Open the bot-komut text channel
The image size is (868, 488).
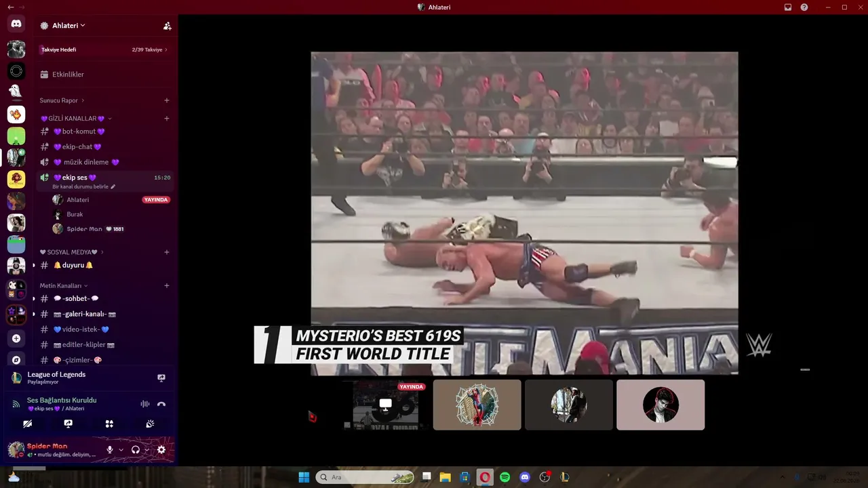click(x=105, y=131)
